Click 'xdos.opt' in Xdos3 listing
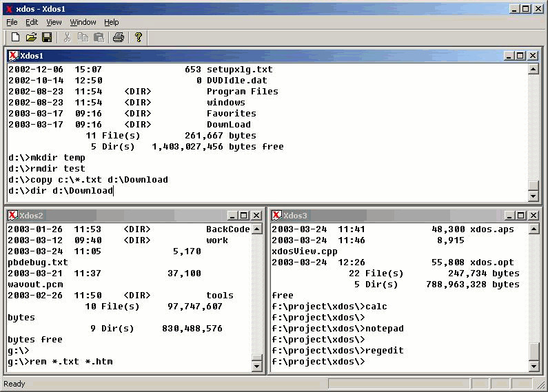This screenshot has width=548, height=392. [491, 262]
